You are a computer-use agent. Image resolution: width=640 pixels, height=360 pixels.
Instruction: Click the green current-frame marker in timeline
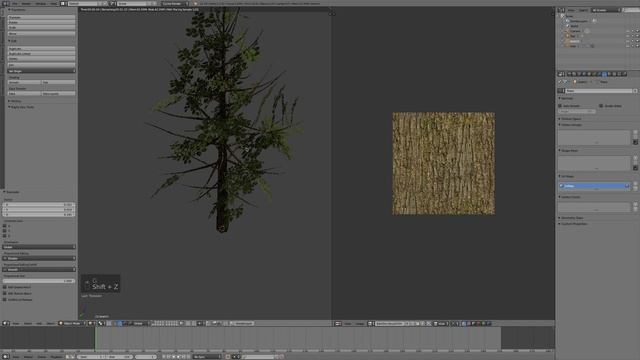95,338
